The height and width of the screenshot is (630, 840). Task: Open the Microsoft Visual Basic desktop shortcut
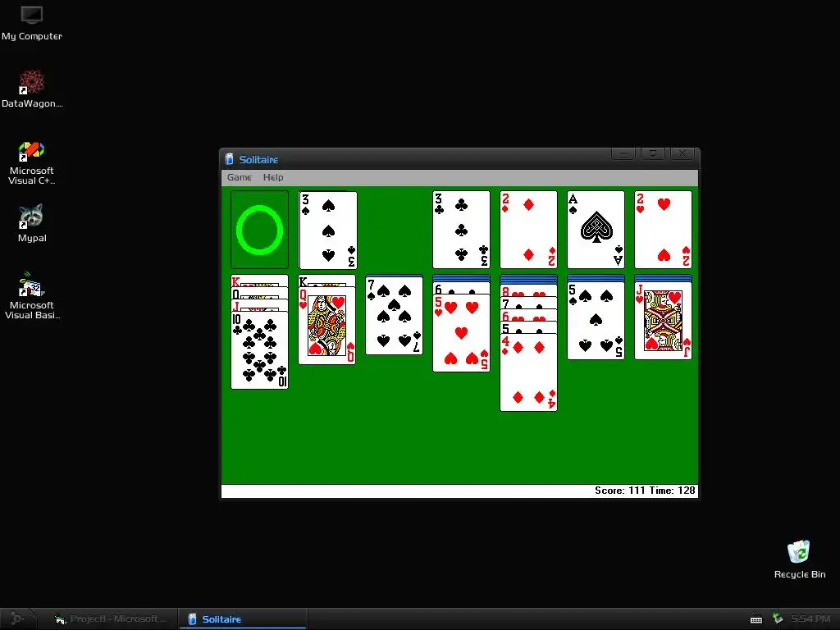[x=32, y=295]
